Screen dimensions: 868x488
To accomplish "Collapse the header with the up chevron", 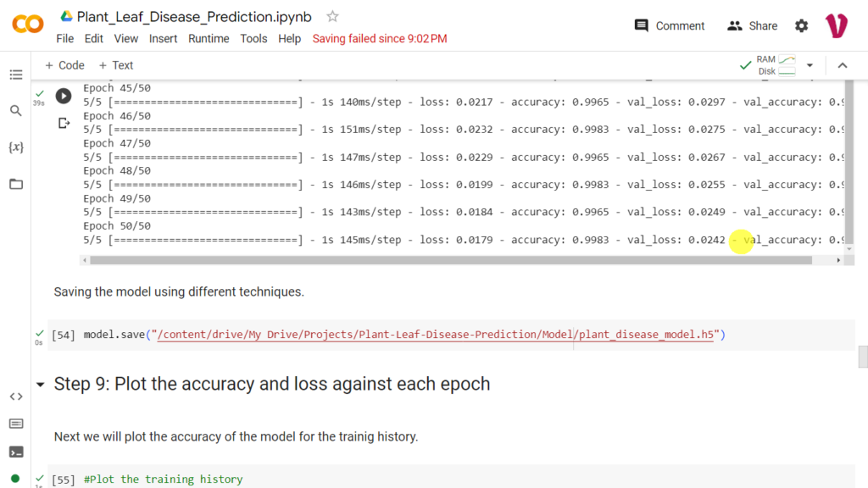I will click(843, 65).
